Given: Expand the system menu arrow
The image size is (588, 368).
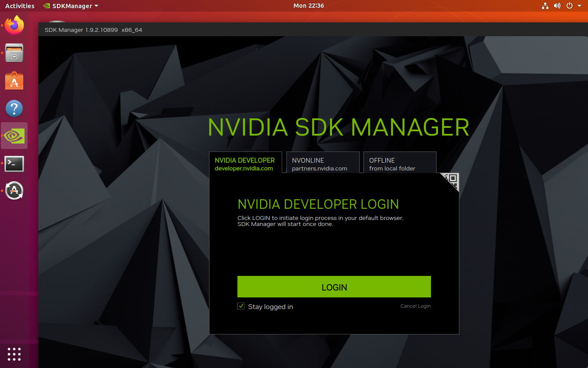Looking at the screenshot, I should [x=579, y=6].
